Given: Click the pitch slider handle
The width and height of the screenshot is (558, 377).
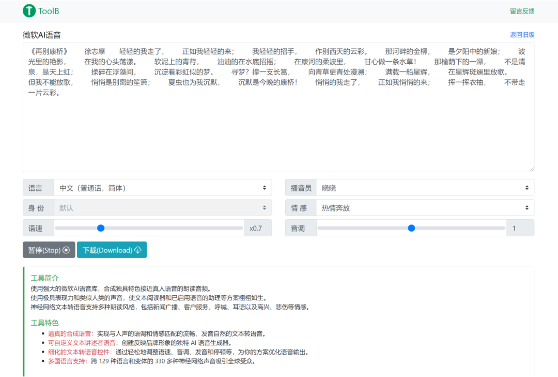Looking at the screenshot, I should click(411, 228).
